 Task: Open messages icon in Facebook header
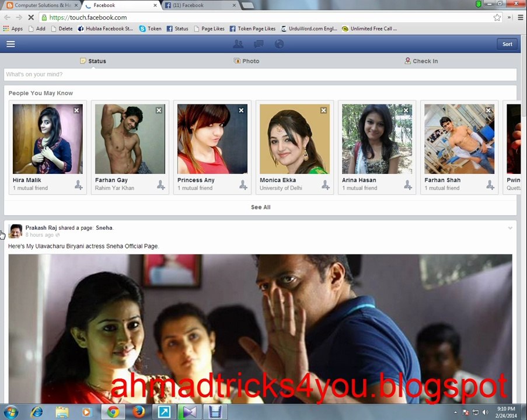tap(259, 44)
